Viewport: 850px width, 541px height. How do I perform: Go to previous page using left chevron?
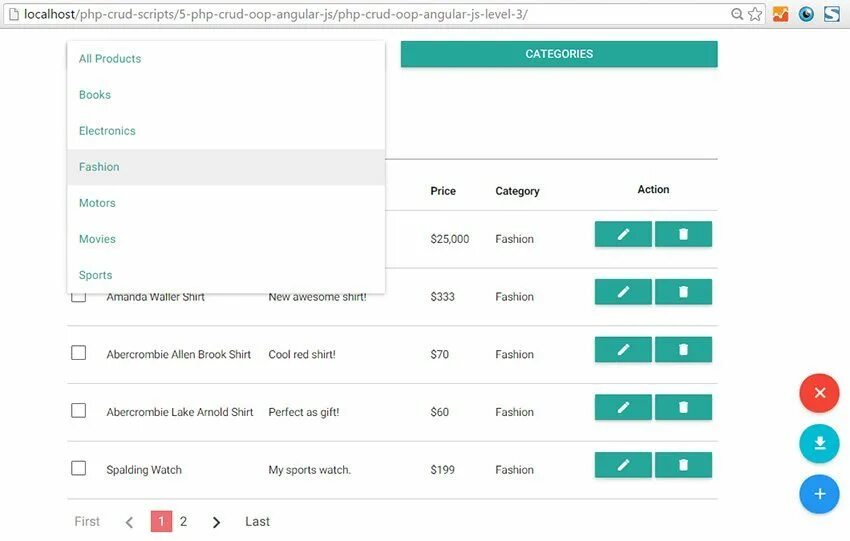(x=129, y=522)
